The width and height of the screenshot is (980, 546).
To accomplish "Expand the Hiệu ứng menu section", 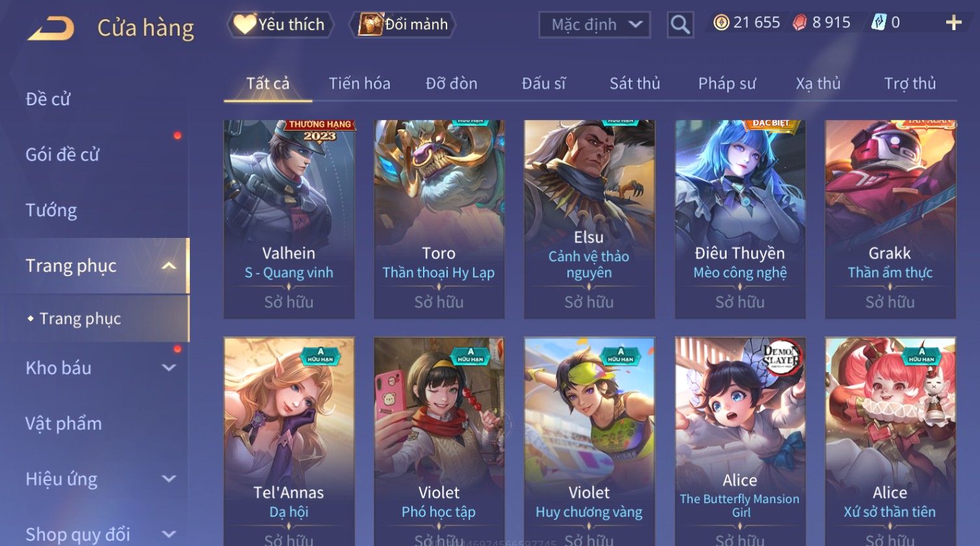I will 169,479.
